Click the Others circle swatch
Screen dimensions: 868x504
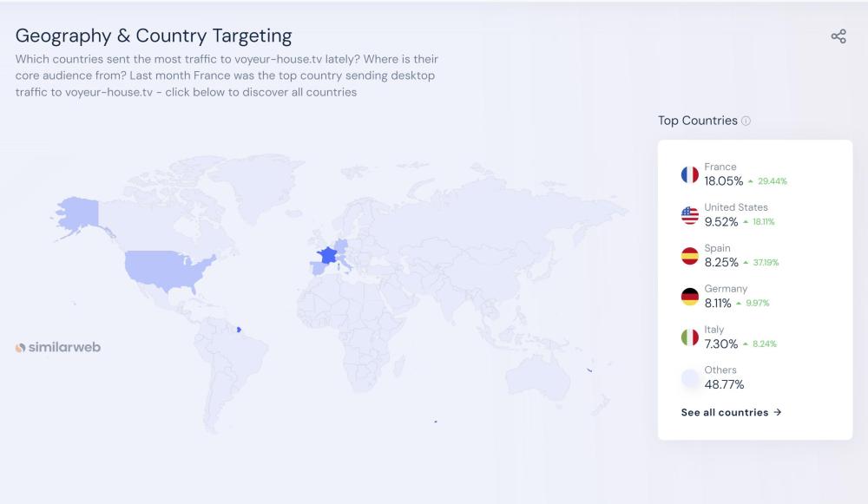point(690,378)
